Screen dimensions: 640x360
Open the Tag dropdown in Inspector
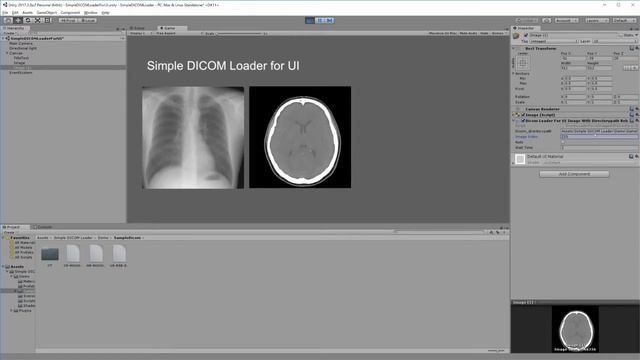[553, 41]
